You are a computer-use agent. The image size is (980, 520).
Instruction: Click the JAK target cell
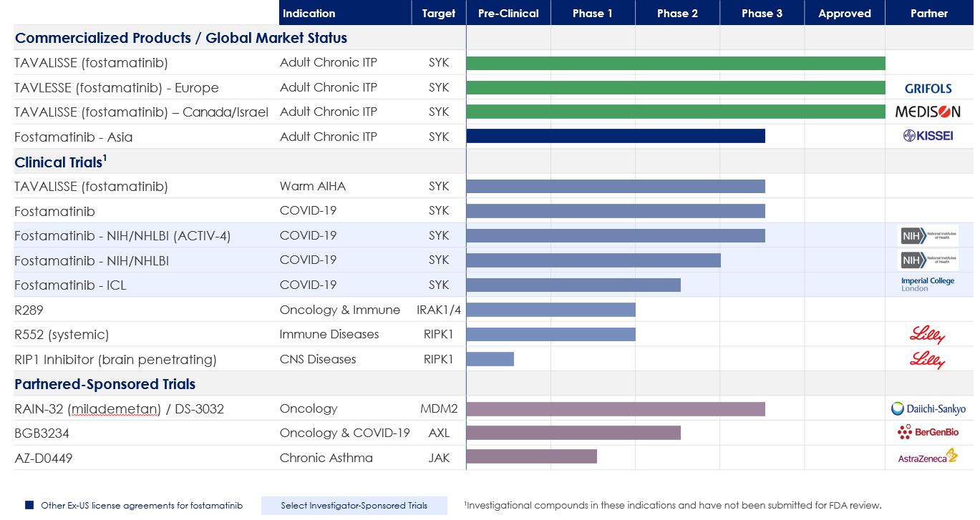(x=439, y=458)
